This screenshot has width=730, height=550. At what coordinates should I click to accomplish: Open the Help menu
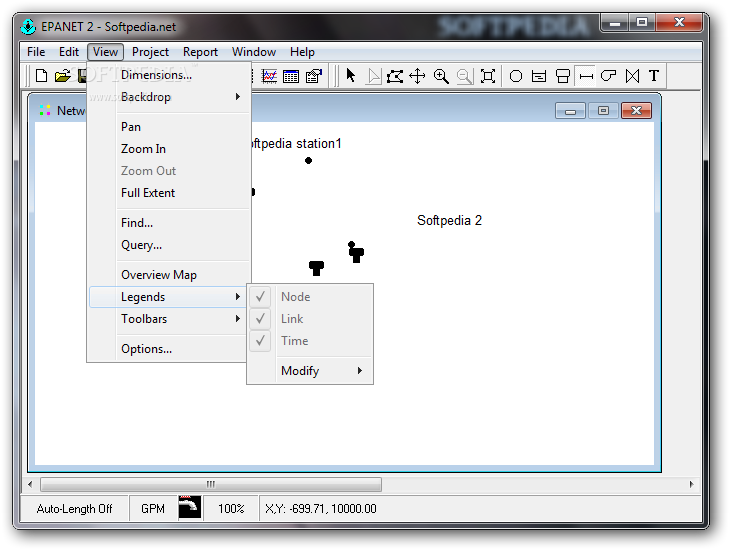pyautogui.click(x=302, y=52)
